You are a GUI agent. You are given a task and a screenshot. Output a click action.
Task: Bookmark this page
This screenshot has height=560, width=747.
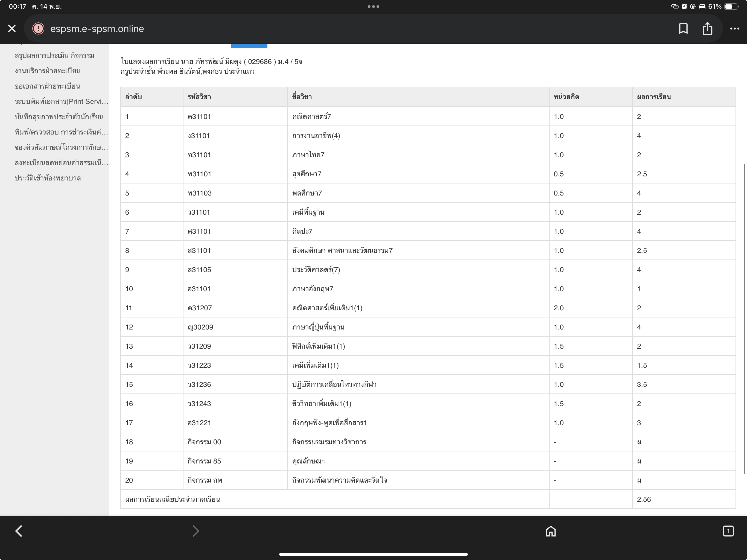click(683, 29)
